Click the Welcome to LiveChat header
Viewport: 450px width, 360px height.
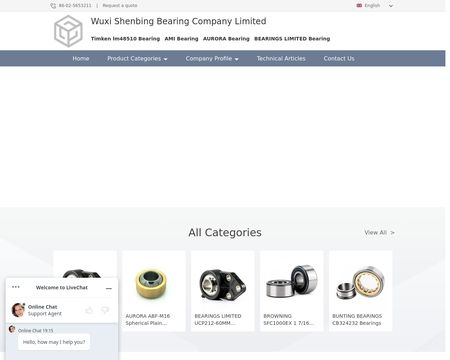[62, 287]
